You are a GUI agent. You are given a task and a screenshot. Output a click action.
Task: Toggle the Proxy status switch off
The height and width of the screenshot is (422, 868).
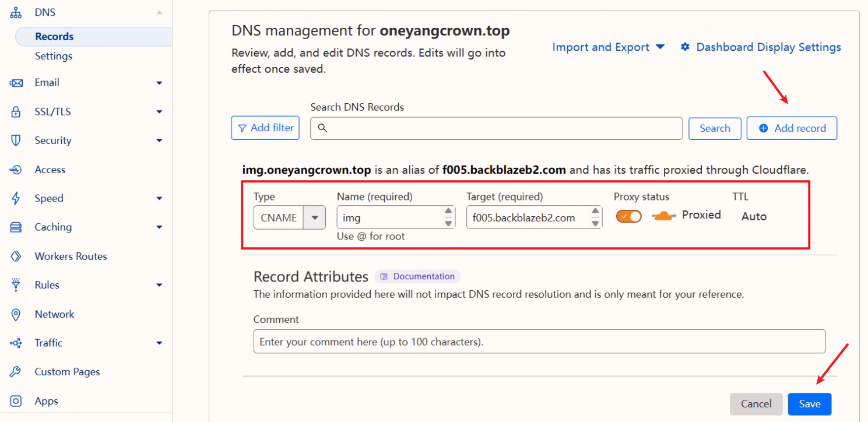coord(628,216)
